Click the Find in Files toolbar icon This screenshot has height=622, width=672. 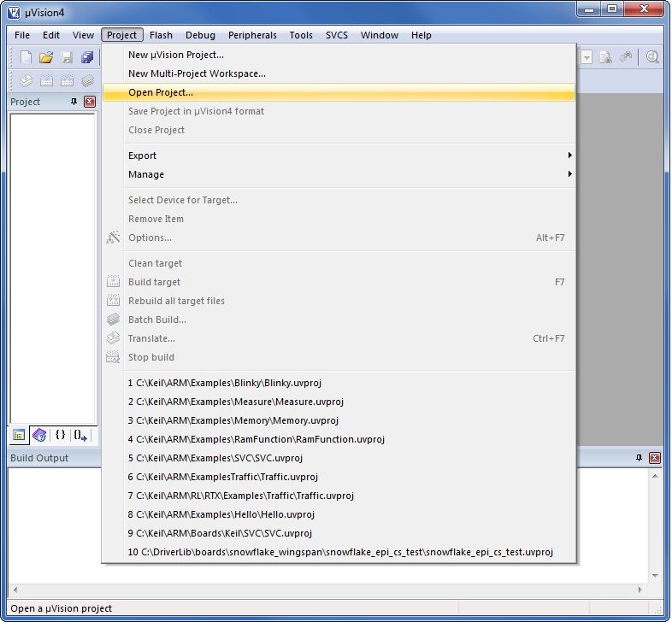605,57
